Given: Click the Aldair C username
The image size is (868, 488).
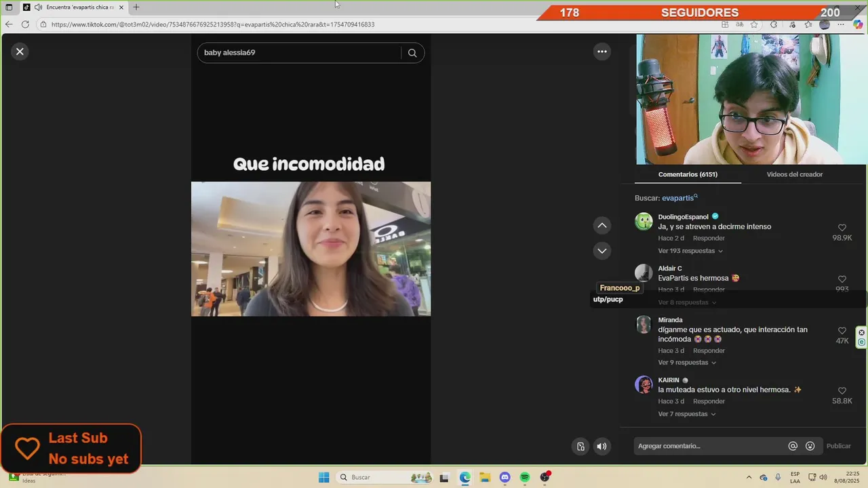Looking at the screenshot, I should 670,268.
